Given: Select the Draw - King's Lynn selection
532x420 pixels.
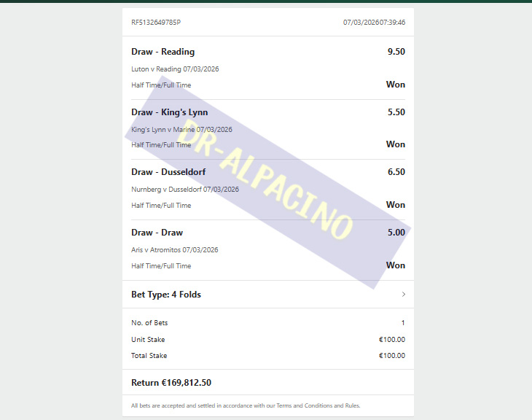Looking at the screenshot, I should [x=170, y=112].
